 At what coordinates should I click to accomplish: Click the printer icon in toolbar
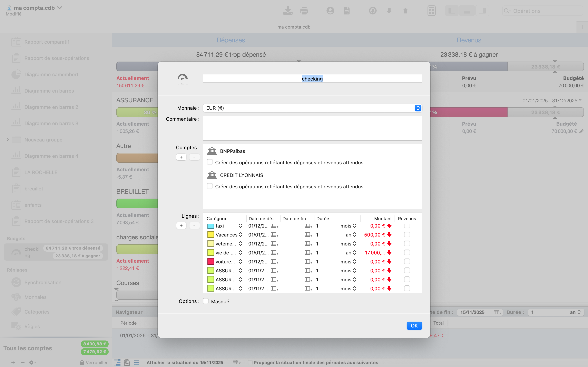(304, 11)
